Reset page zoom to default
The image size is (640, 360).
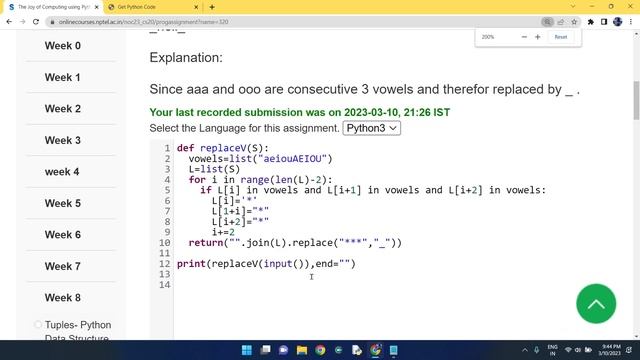pos(561,37)
